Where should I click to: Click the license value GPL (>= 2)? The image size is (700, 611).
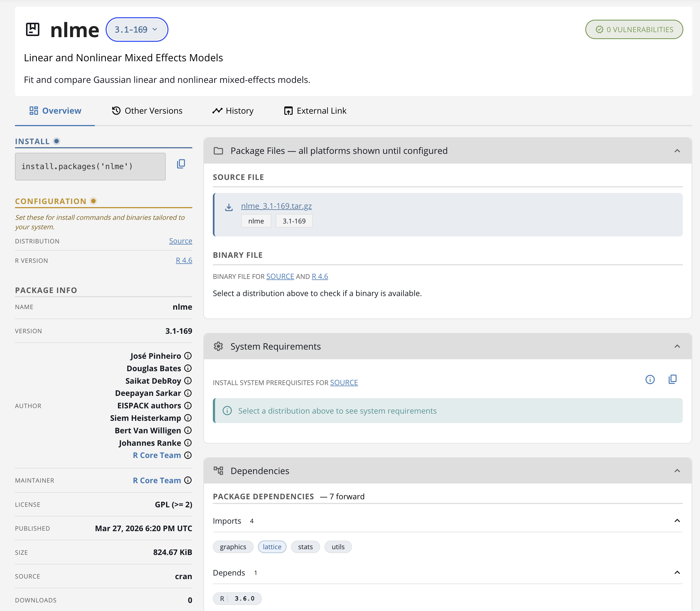[x=173, y=505]
